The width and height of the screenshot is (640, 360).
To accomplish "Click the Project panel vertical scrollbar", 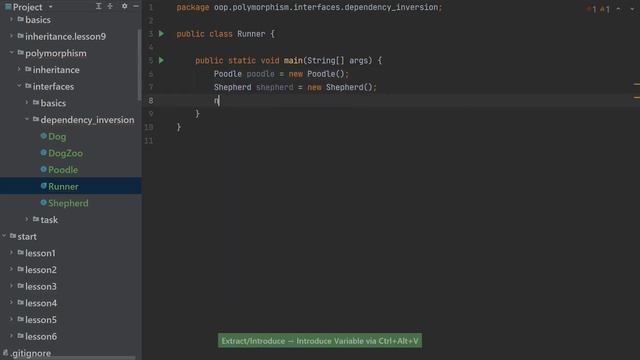I will 140,65.
